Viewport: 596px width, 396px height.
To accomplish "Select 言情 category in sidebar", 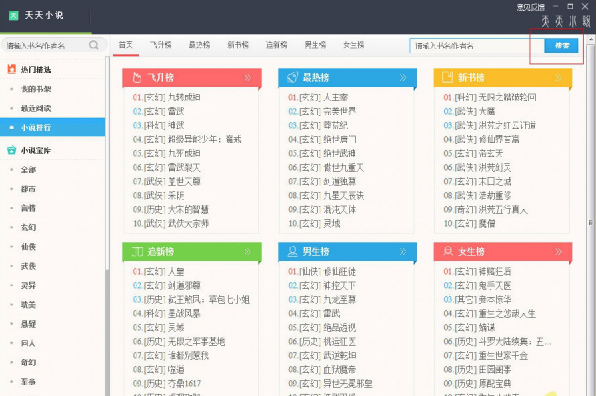I will pyautogui.click(x=28, y=208).
